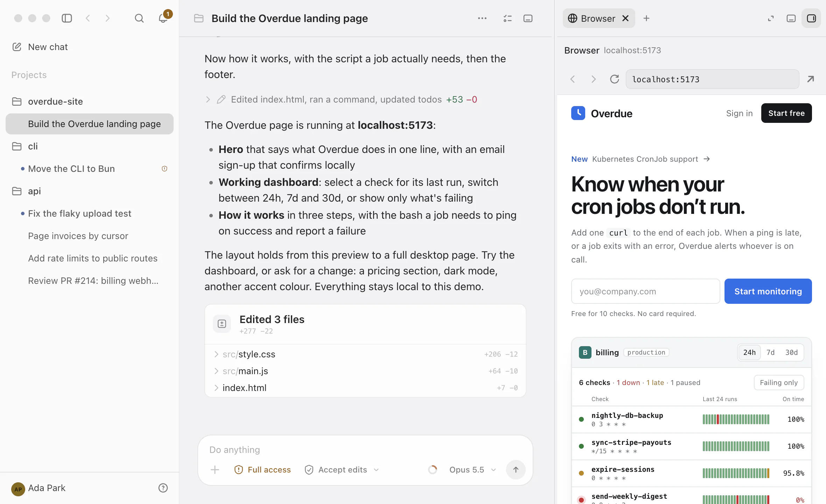Select send-weekly-digest check row

tap(691, 496)
